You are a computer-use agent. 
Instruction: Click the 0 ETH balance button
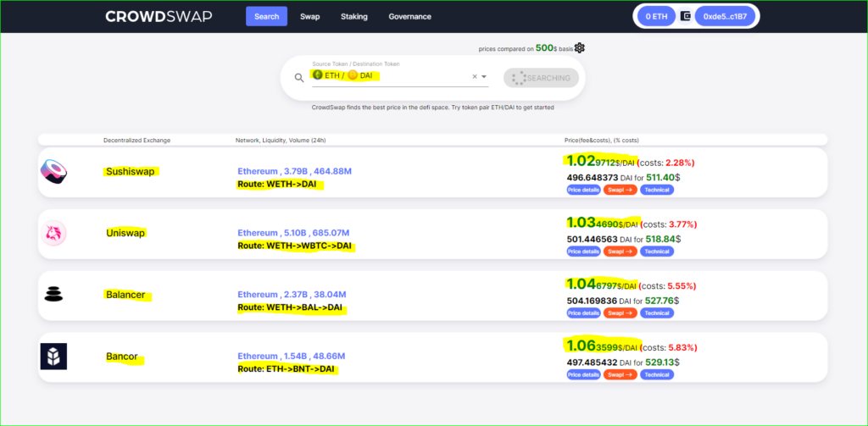(x=657, y=16)
